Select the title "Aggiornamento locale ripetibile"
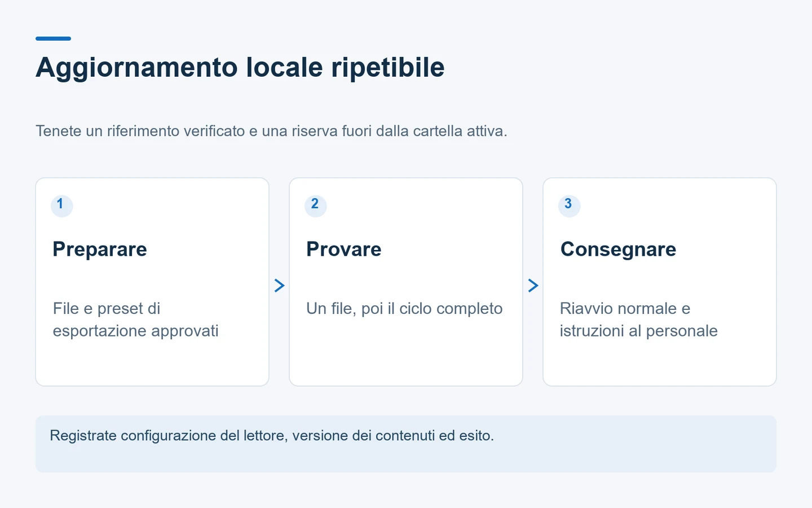The image size is (812, 508). 240,67
